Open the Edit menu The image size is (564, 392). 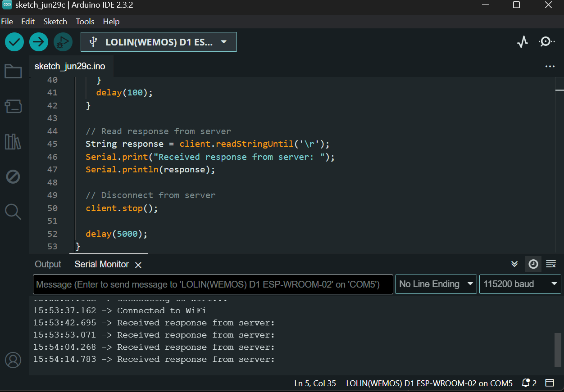(28, 22)
